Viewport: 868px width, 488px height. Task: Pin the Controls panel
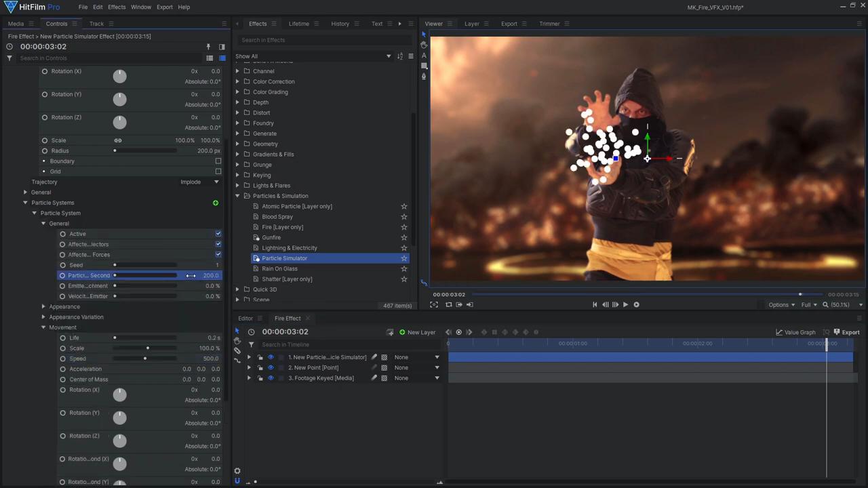(x=208, y=47)
